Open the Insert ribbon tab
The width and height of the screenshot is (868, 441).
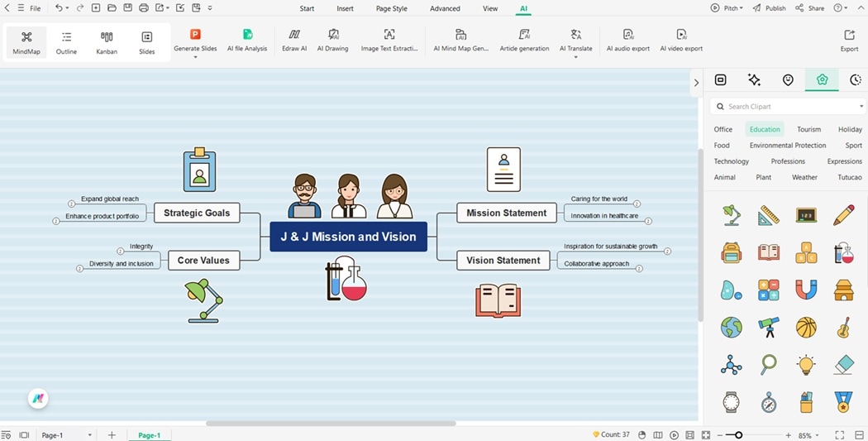[x=345, y=8]
